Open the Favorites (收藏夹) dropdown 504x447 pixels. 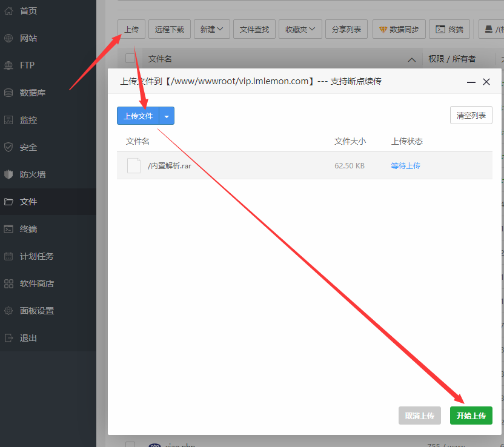click(x=303, y=29)
